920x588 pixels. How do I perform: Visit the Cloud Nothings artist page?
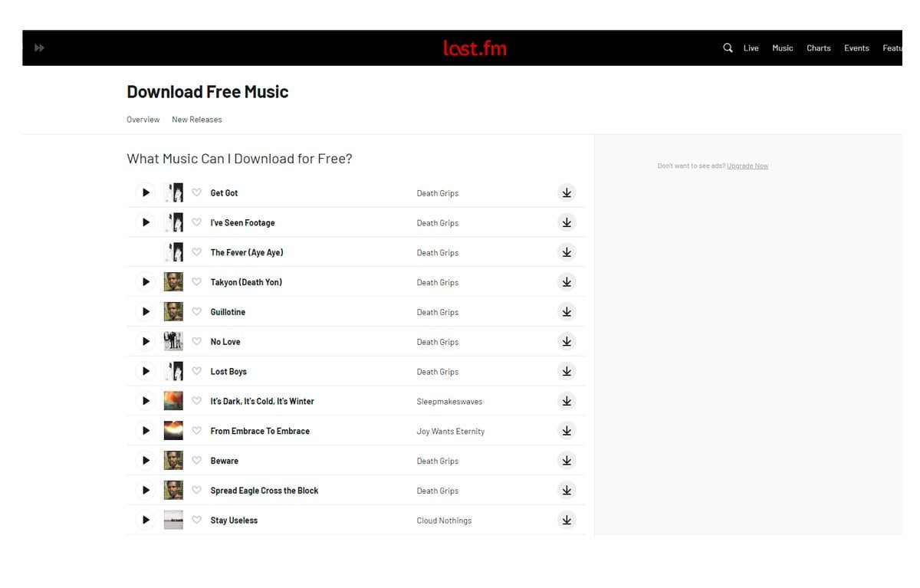point(445,521)
